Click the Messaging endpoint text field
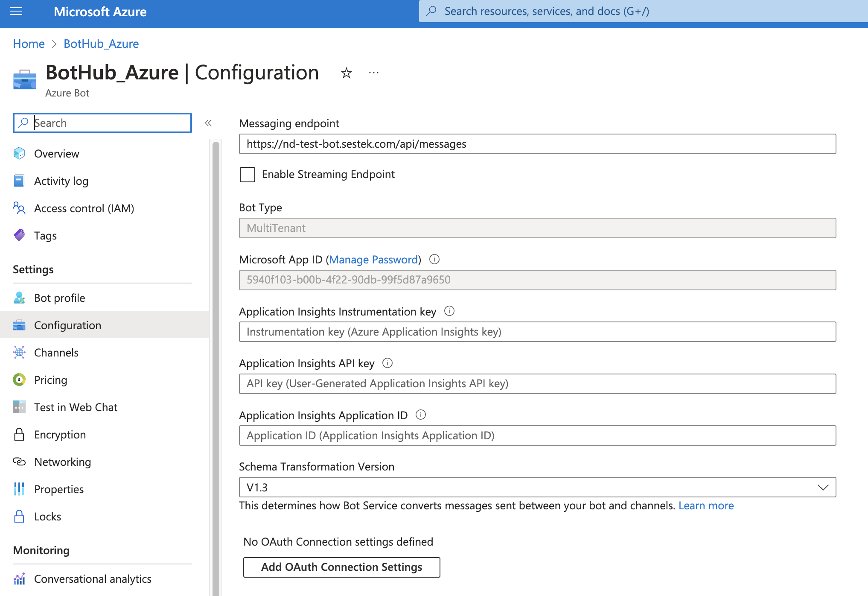This screenshot has width=868, height=596. point(537,144)
